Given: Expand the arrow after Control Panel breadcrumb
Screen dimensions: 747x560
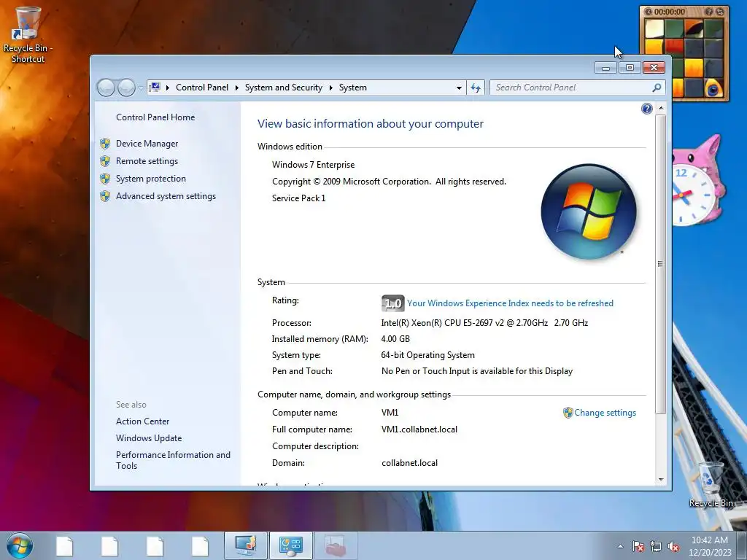Looking at the screenshot, I should (237, 87).
